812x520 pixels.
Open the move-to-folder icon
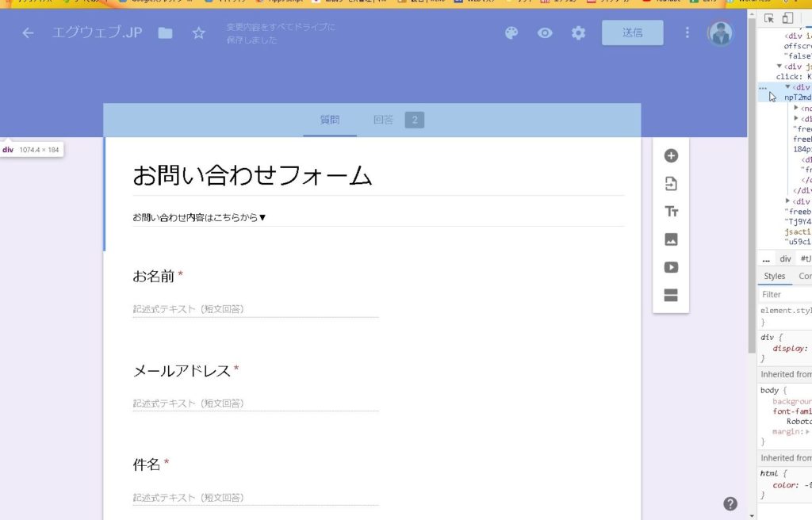coord(165,33)
